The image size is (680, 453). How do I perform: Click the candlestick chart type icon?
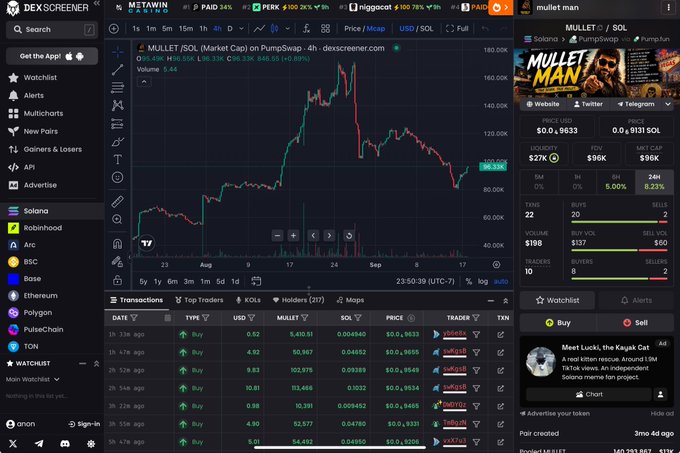pyautogui.click(x=275, y=29)
